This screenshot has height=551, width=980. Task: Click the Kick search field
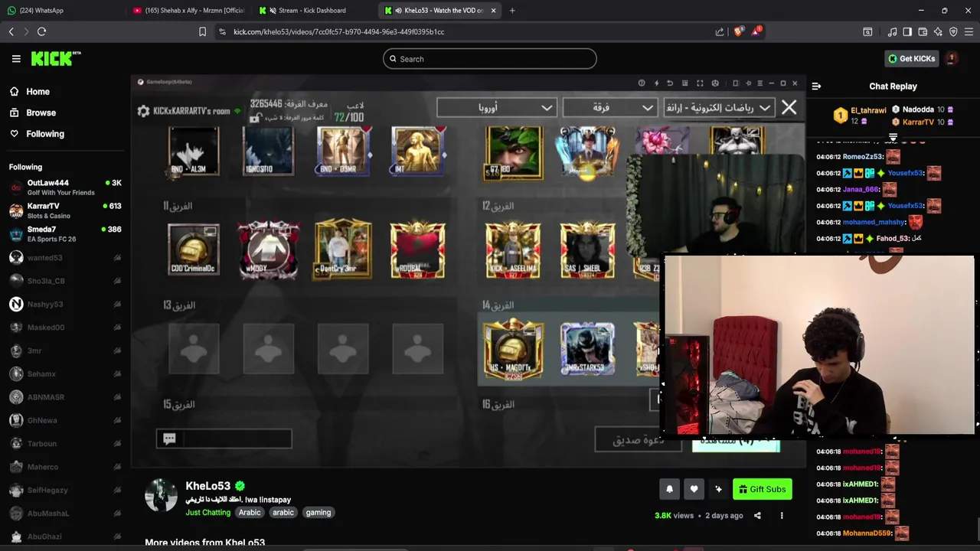(x=490, y=59)
